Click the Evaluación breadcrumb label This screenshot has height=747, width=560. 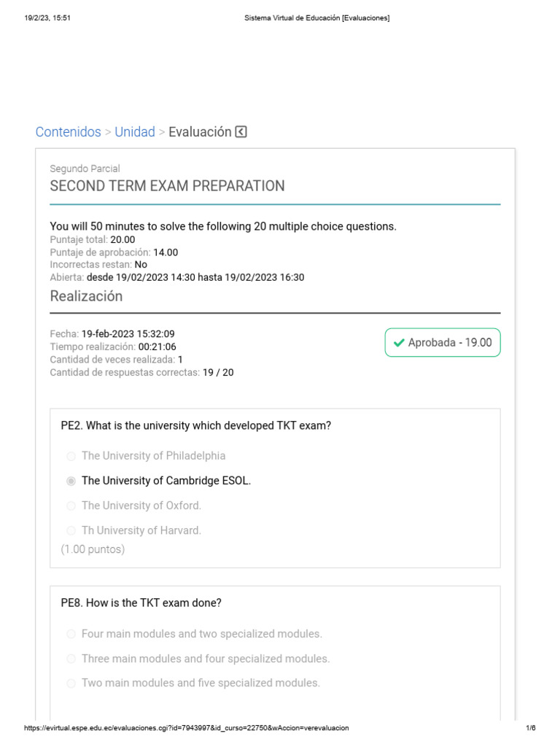coord(200,132)
